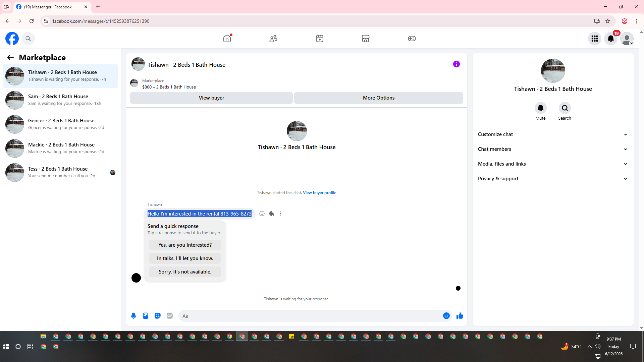Send quick response 'In talks. I'll let you know.'
The width and height of the screenshot is (644, 362).
pos(185,258)
